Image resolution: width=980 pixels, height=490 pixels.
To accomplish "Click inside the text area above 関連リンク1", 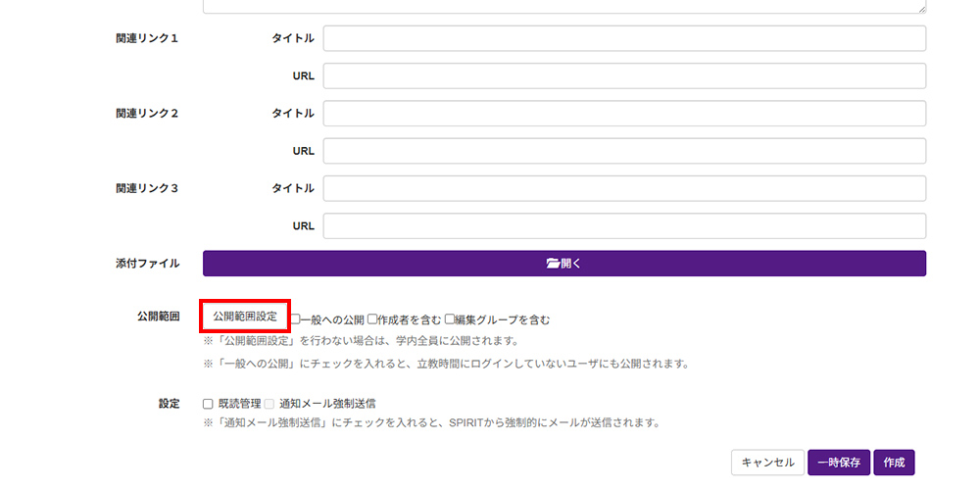I will (x=563, y=5).
